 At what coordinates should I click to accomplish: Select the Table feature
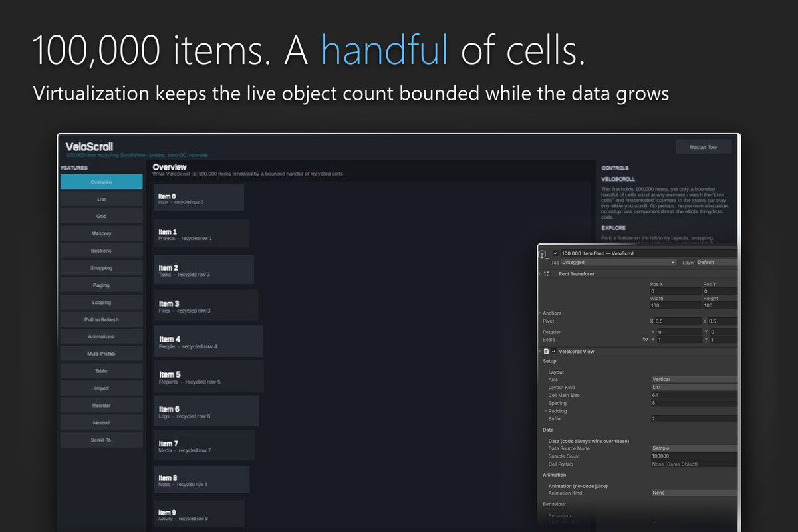pyautogui.click(x=101, y=371)
